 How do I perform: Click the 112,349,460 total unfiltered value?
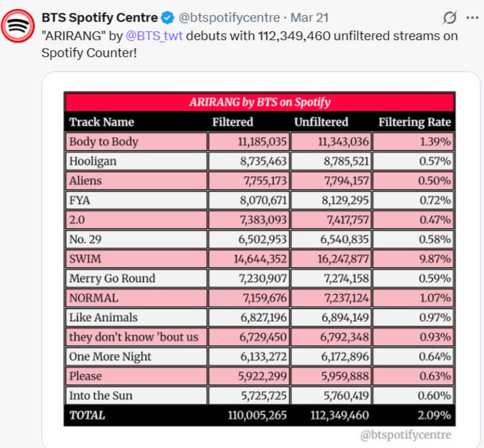331,415
